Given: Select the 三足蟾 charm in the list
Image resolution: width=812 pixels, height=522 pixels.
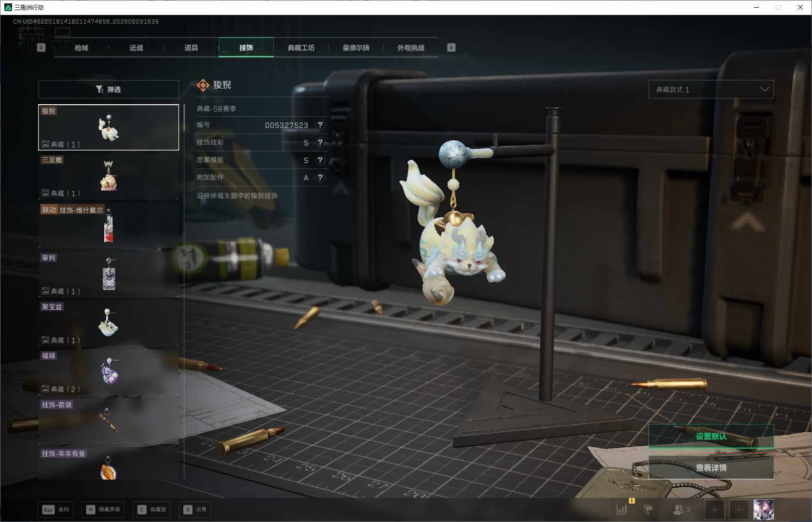Looking at the screenshot, I should point(109,176).
